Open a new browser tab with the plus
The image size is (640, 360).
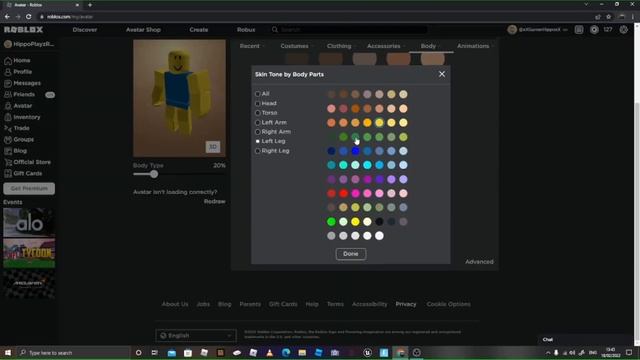click(x=90, y=5)
